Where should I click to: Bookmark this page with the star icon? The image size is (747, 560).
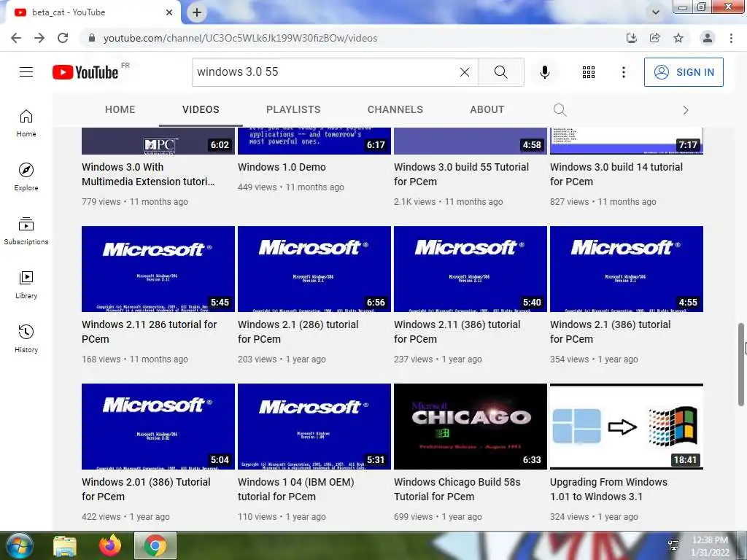coord(678,38)
